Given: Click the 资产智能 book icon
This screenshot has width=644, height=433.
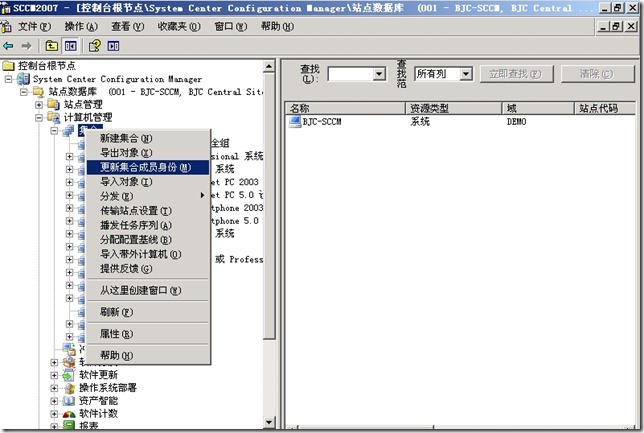Looking at the screenshot, I should click(x=68, y=401).
